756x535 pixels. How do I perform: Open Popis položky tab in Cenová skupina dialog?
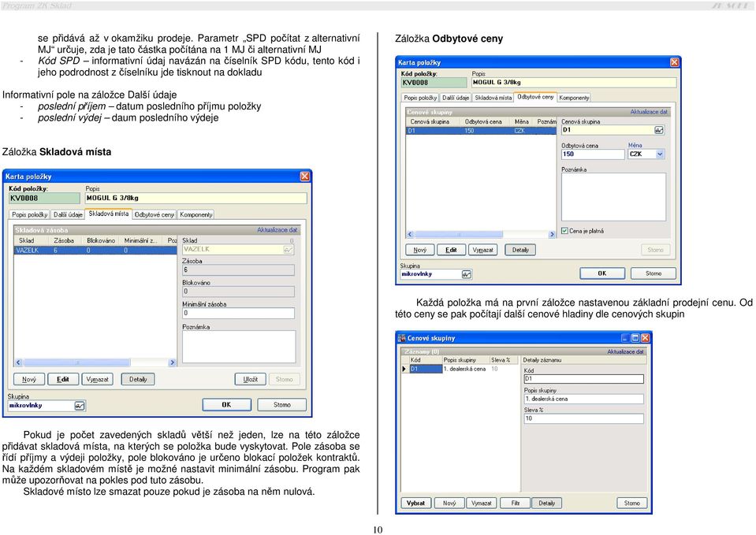coord(420,98)
